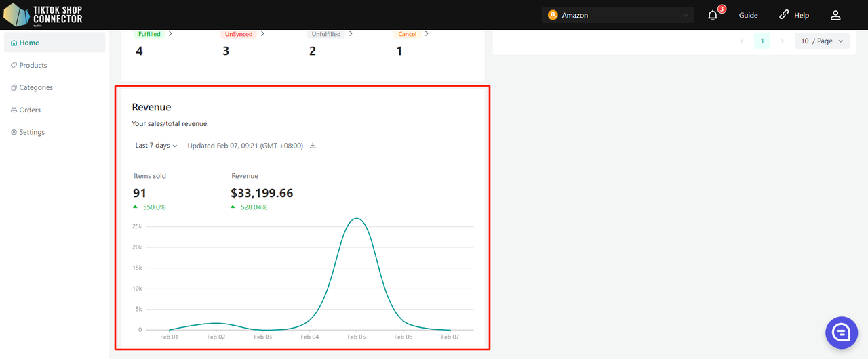Click the TikTok Shop Connector logo
The image size is (868, 359).
point(43,15)
